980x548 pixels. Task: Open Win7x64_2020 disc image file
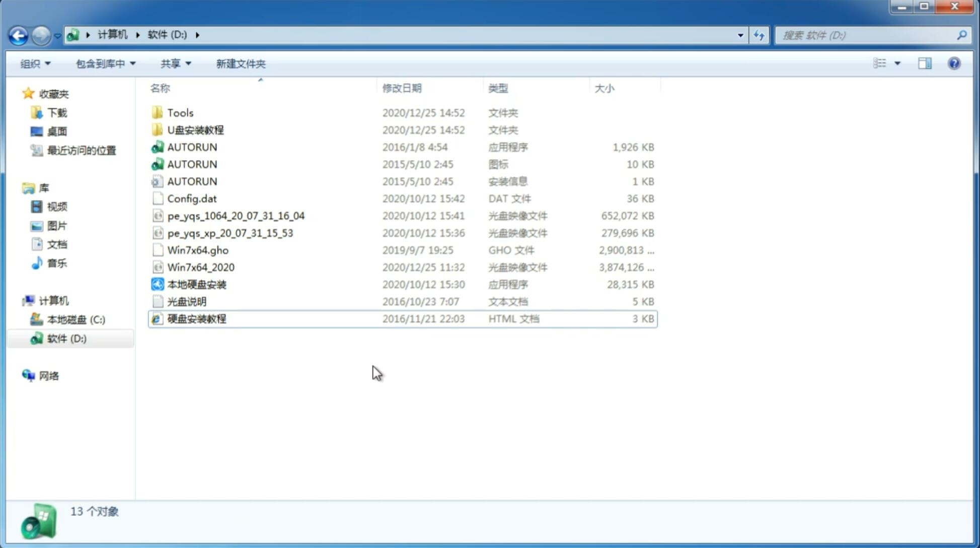pyautogui.click(x=201, y=266)
